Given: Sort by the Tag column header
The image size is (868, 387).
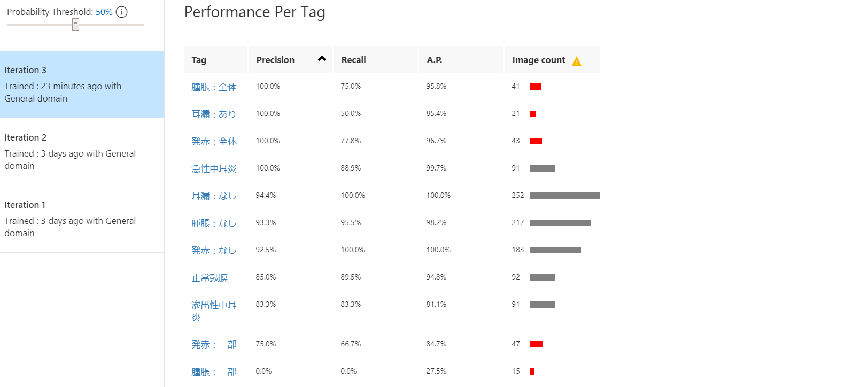Looking at the screenshot, I should 199,60.
